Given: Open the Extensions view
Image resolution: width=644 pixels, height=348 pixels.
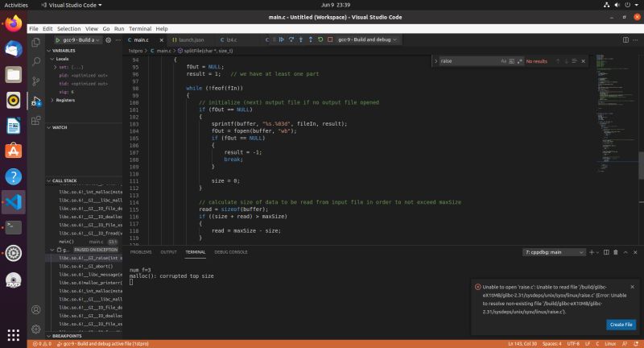Looking at the screenshot, I should pos(36,120).
